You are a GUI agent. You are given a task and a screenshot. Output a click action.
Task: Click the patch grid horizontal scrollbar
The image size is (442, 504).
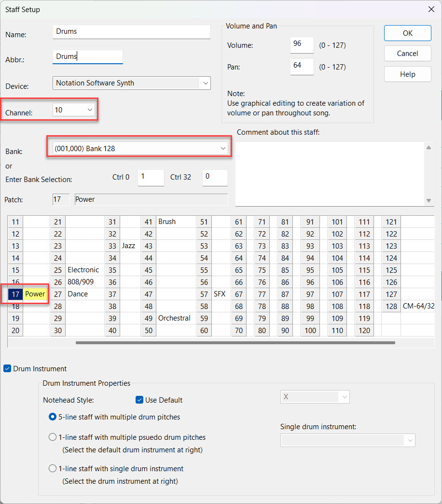tap(235, 343)
